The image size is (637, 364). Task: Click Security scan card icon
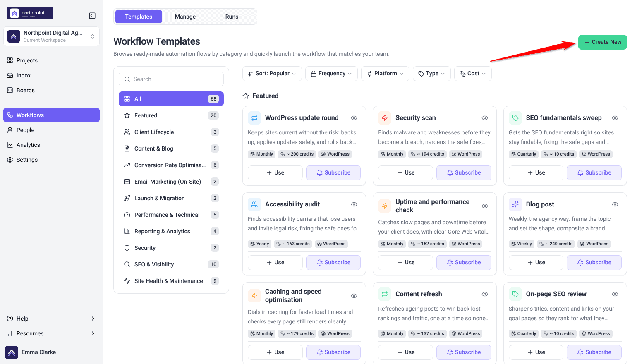point(385,118)
